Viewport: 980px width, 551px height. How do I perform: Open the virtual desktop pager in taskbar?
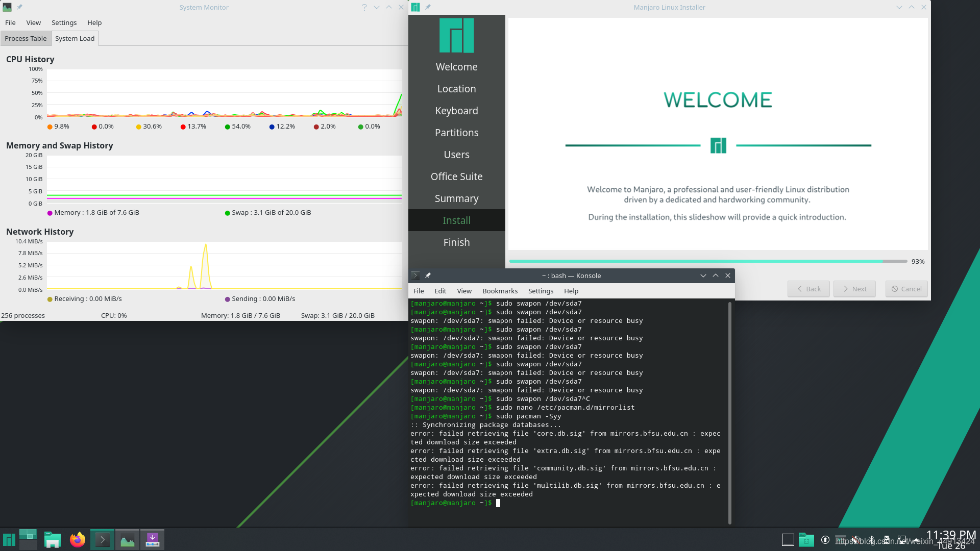coord(28,539)
